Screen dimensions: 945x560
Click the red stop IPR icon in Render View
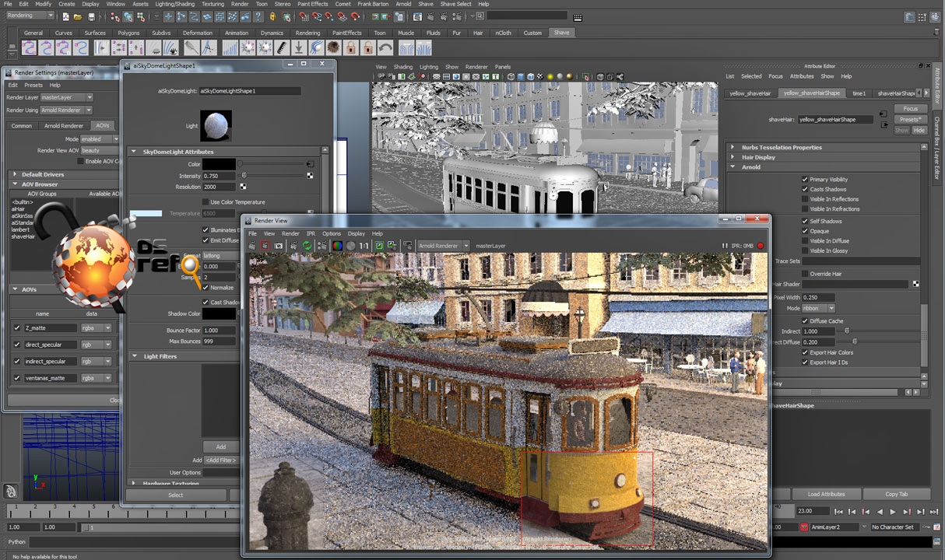tap(761, 246)
